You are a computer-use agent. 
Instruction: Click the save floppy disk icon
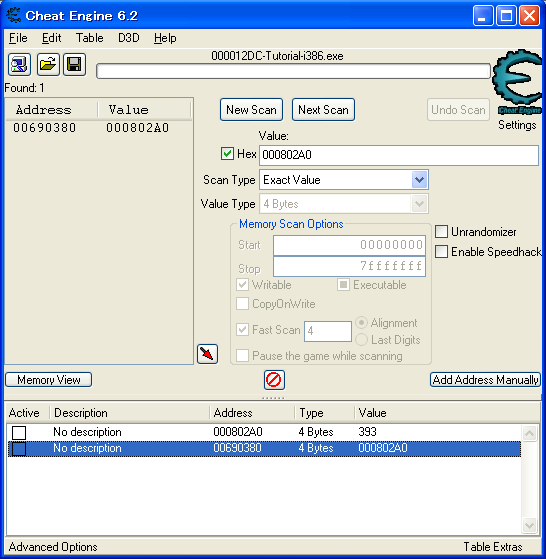click(74, 65)
